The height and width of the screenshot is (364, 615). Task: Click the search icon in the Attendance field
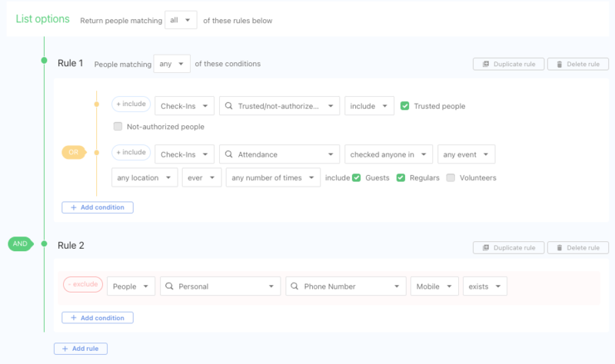click(x=229, y=154)
